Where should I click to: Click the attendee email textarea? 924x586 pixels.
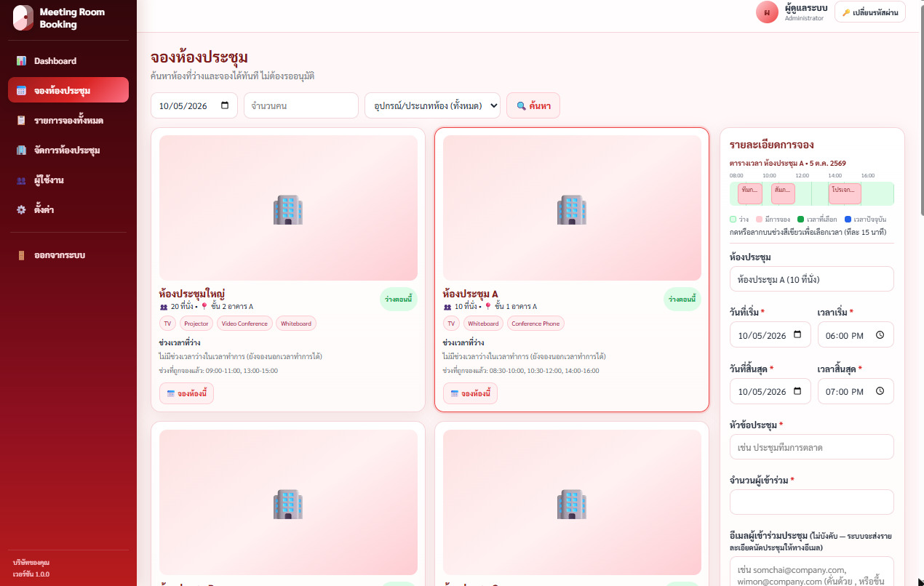click(811, 571)
